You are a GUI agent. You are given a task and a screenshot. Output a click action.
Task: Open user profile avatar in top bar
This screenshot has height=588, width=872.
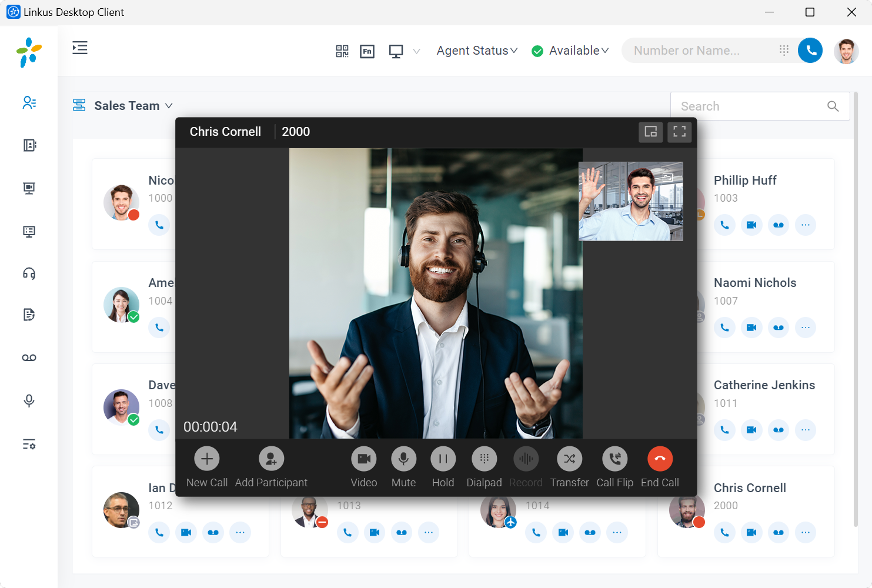(x=846, y=51)
